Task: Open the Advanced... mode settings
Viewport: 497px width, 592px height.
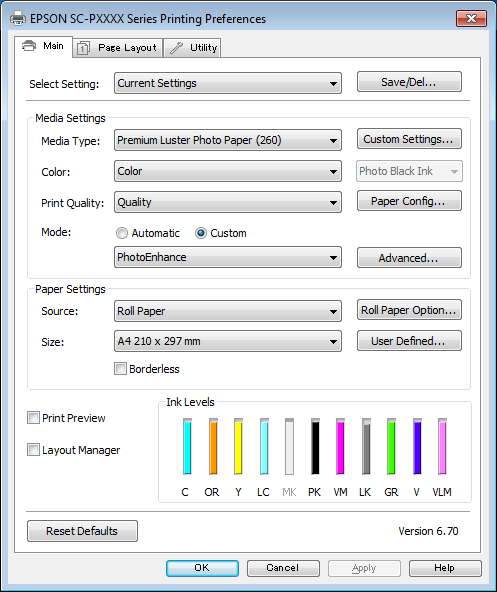Action: point(409,257)
